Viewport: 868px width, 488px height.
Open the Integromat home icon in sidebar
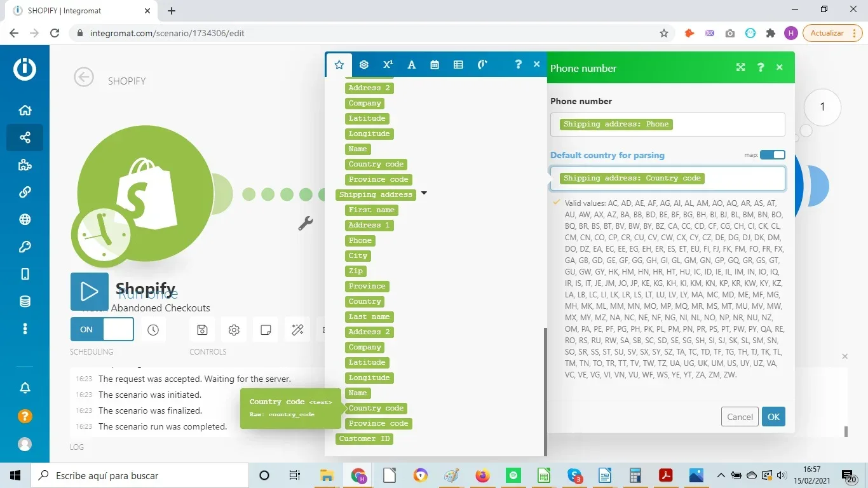coord(25,110)
